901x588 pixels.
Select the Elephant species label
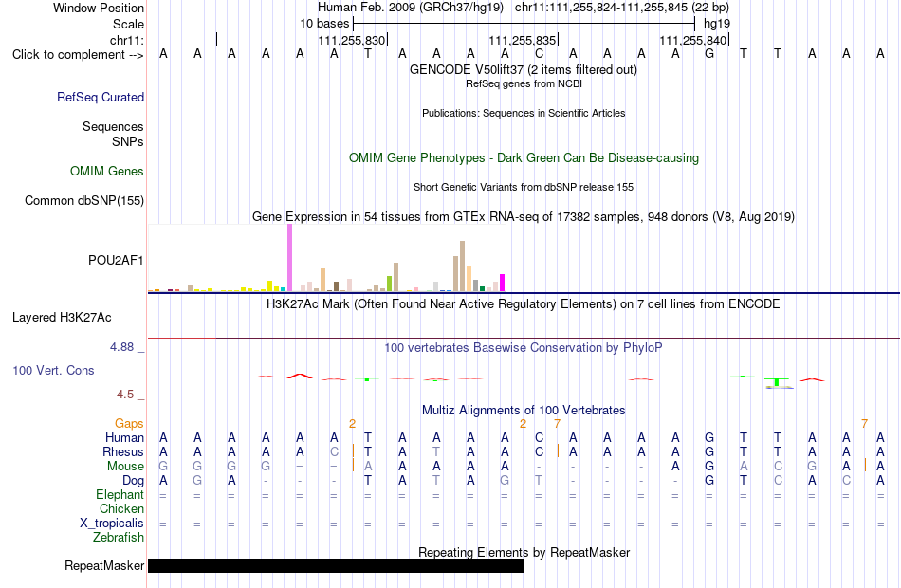pos(120,495)
